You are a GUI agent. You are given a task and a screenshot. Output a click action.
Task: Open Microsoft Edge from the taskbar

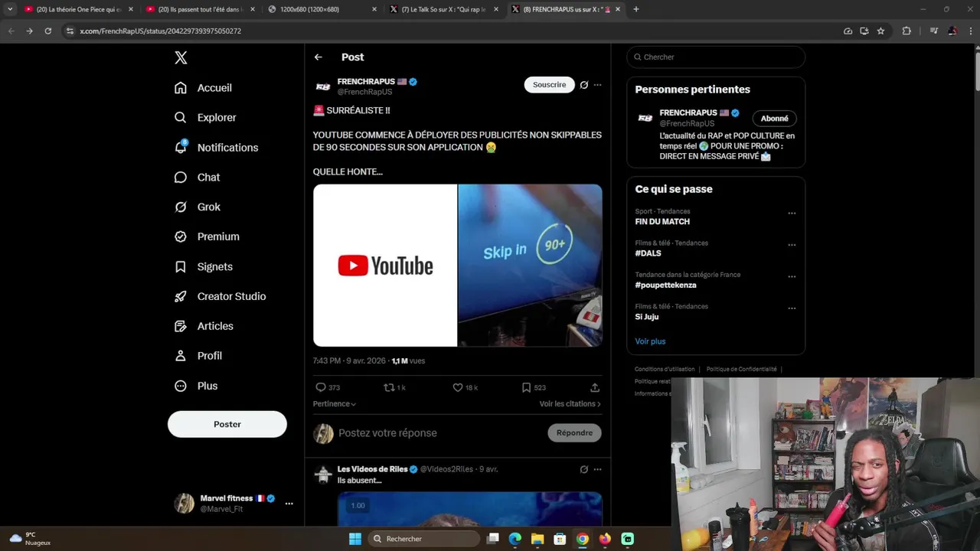[x=515, y=539]
